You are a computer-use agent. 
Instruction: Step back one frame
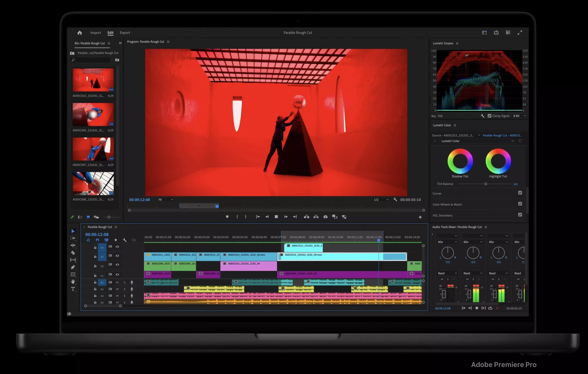(267, 217)
